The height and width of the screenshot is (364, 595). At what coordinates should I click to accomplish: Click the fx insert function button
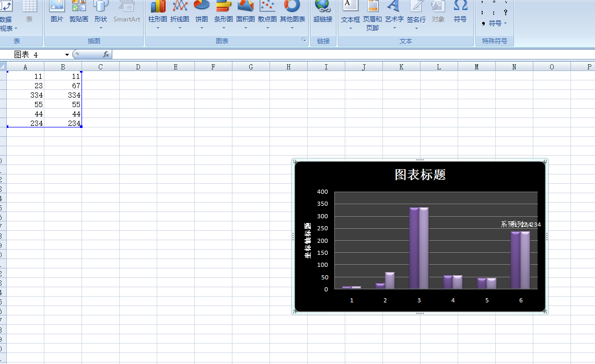[106, 55]
